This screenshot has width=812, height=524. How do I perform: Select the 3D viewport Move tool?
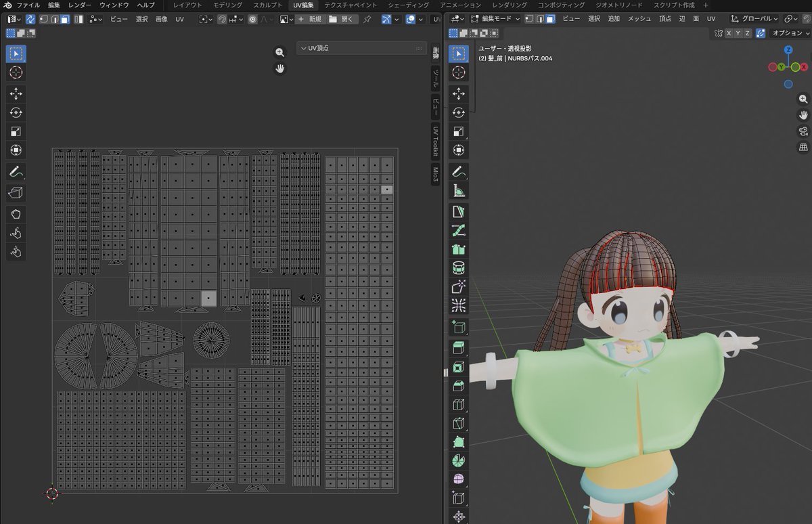(x=459, y=93)
